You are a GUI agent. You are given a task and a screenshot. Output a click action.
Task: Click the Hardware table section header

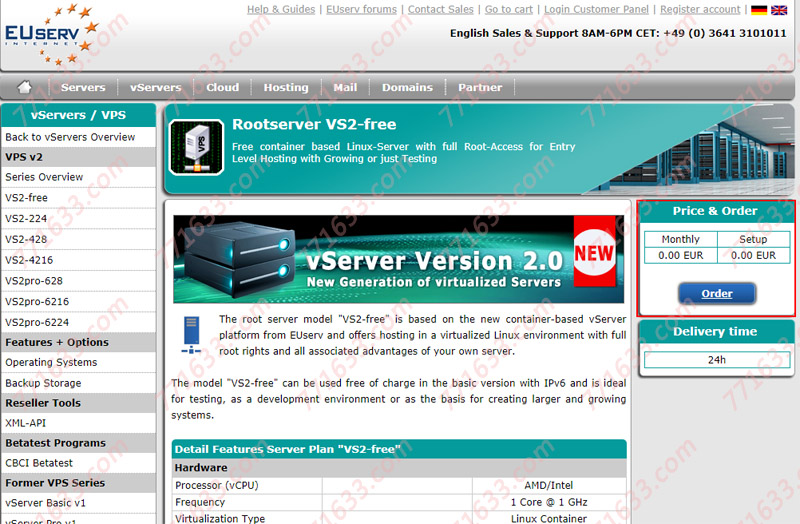tap(399, 467)
